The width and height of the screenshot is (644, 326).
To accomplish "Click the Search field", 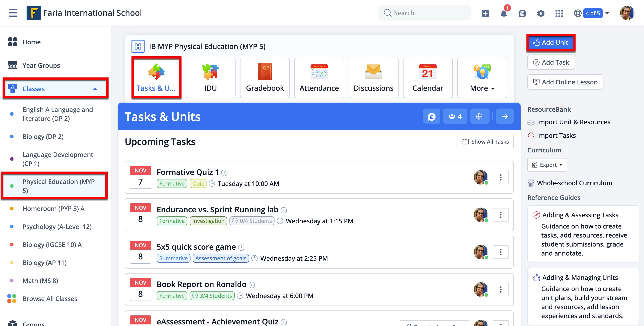I will [424, 13].
